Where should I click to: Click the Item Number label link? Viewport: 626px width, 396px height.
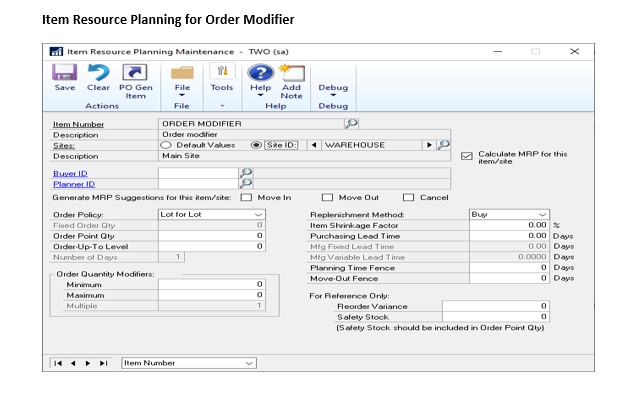(78, 125)
